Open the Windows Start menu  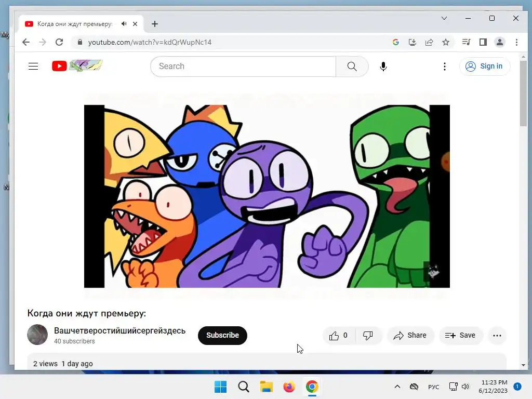pos(220,387)
